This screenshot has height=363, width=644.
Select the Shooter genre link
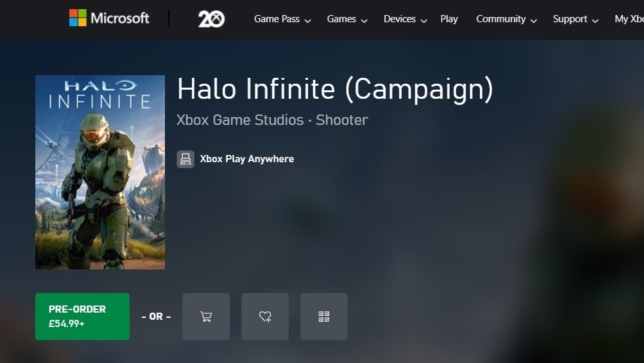pos(342,120)
